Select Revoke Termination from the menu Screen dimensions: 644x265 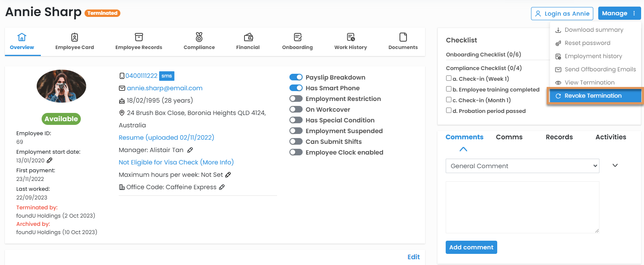coord(593,96)
